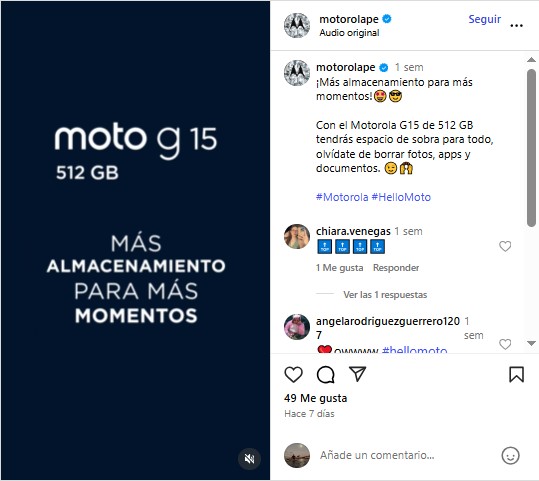The width and height of the screenshot is (539, 481).
Task: Click the comments scrollbar down arrow
Action: point(531,343)
